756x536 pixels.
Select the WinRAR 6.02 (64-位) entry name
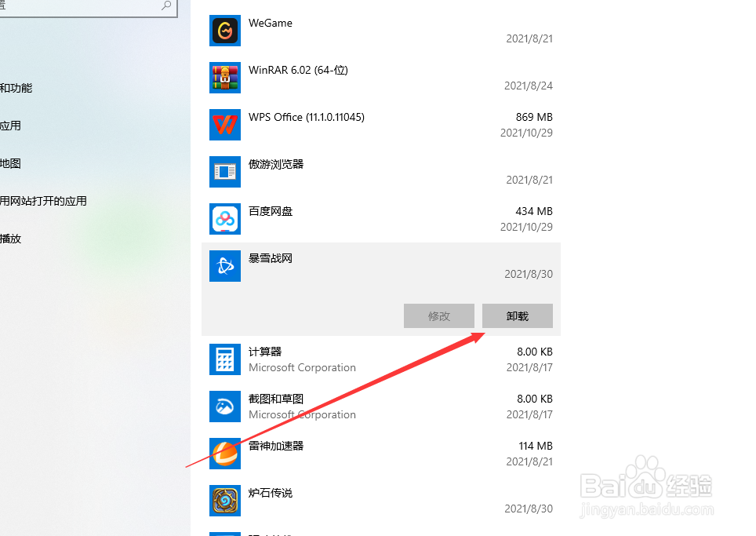tap(299, 70)
